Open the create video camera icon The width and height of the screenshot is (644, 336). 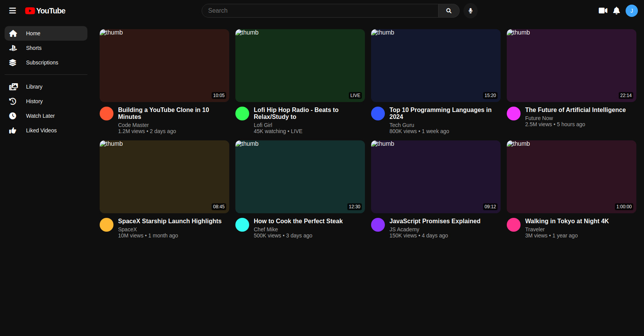603,11
